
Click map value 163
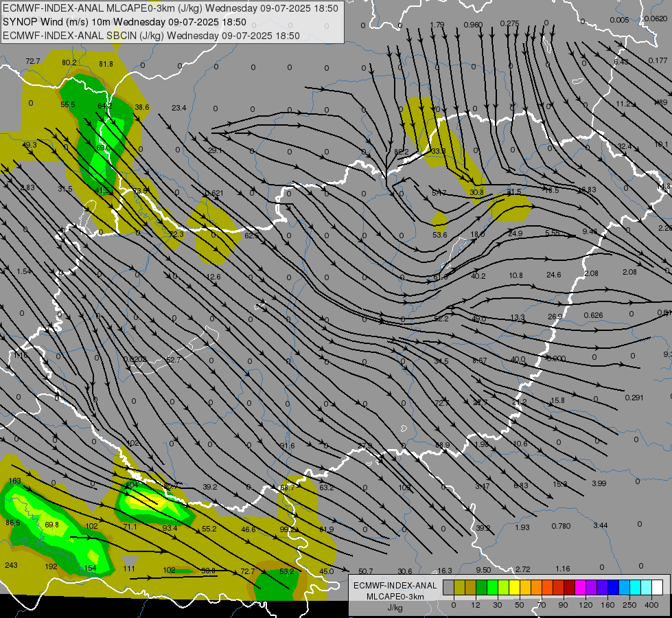[14, 481]
